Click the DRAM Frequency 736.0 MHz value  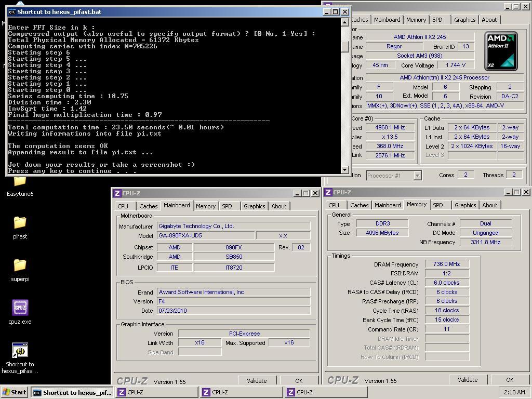pos(446,264)
